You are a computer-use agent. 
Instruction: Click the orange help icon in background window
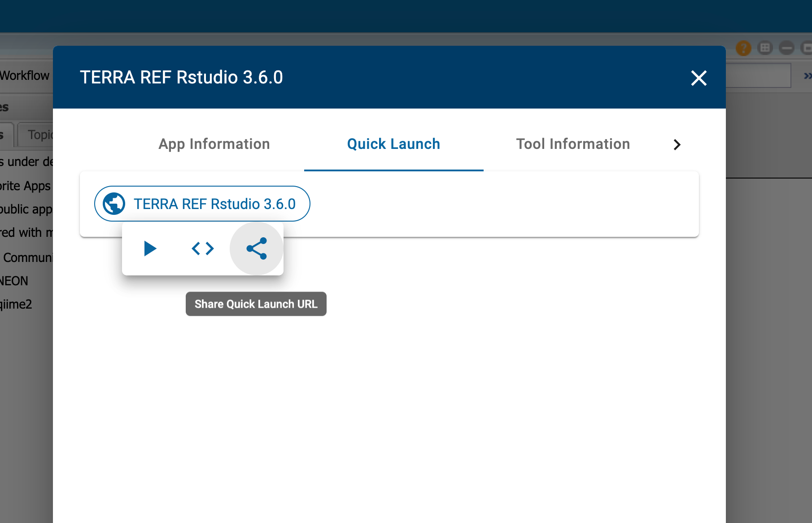[x=743, y=48]
